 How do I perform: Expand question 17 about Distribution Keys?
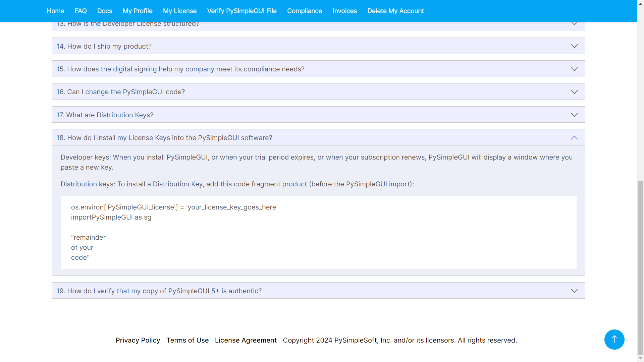(318, 114)
